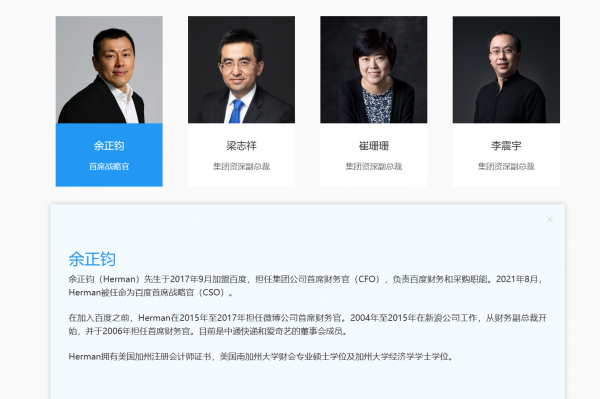This screenshot has height=399, width=600.
Task: Click the paragraph about Herman's 注册会计师 certificate
Action: [x=261, y=357]
